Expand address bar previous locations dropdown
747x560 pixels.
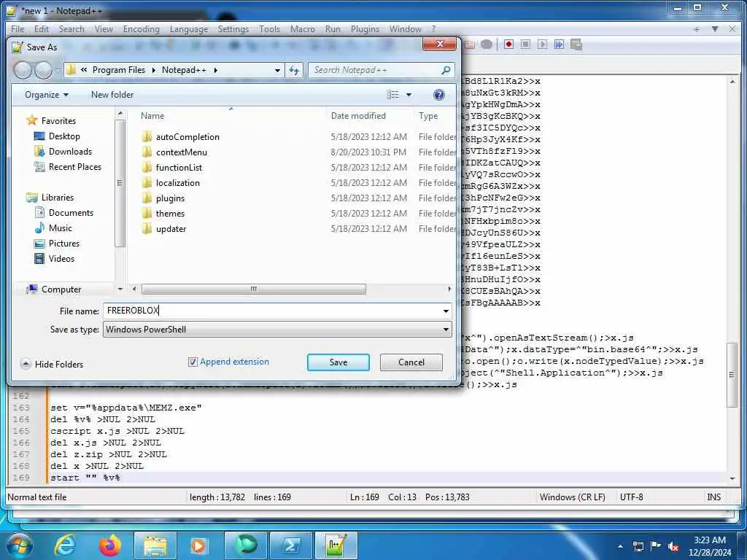click(277, 70)
